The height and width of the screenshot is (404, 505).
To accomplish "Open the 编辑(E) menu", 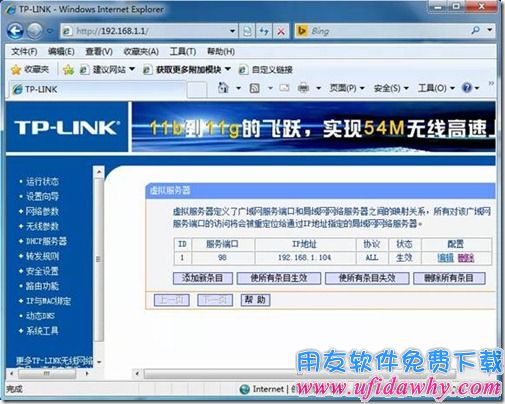I will pyautogui.click(x=61, y=51).
